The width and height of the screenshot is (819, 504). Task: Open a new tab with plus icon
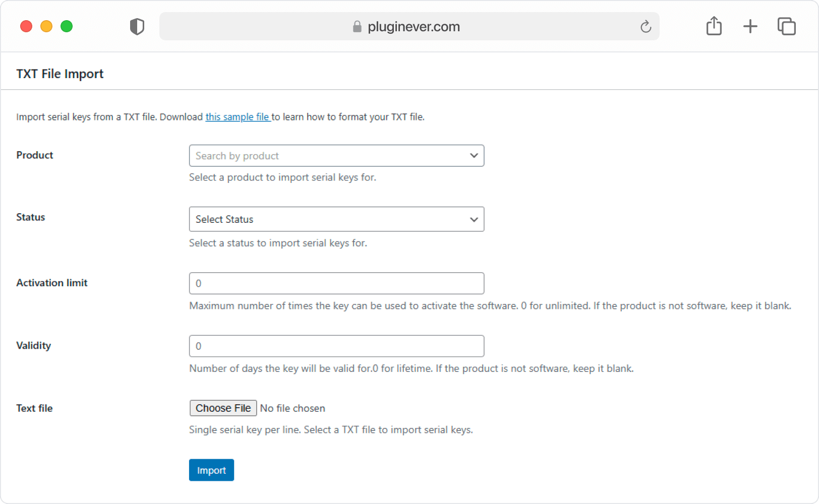[x=750, y=26]
